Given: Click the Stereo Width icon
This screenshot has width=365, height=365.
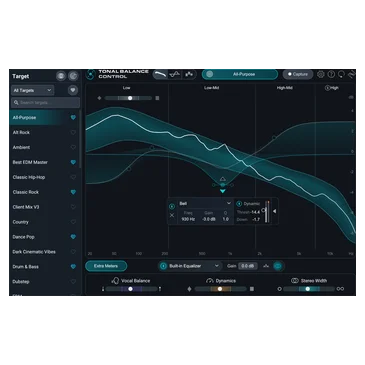Looking at the screenshot, I should pyautogui.click(x=295, y=281).
